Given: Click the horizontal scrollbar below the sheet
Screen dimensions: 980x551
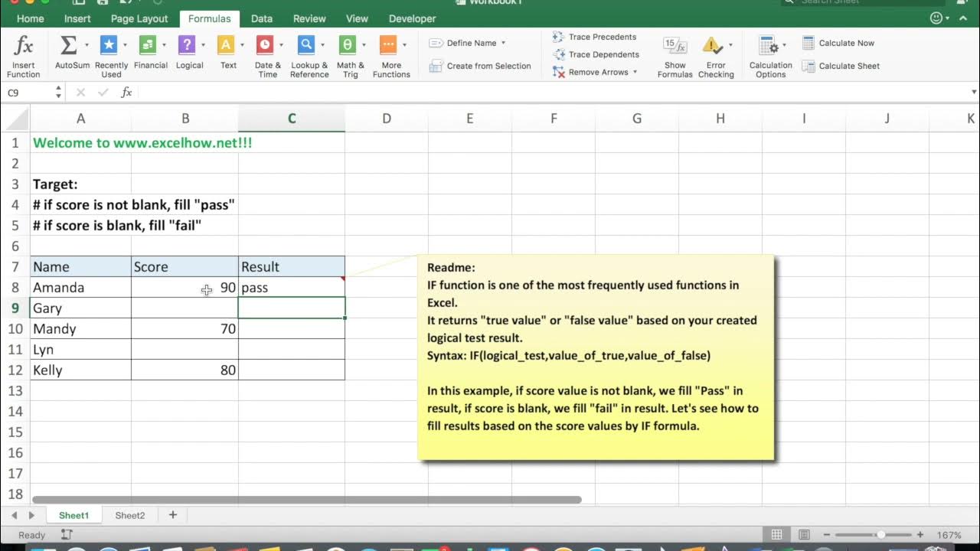Looking at the screenshot, I should [306, 500].
